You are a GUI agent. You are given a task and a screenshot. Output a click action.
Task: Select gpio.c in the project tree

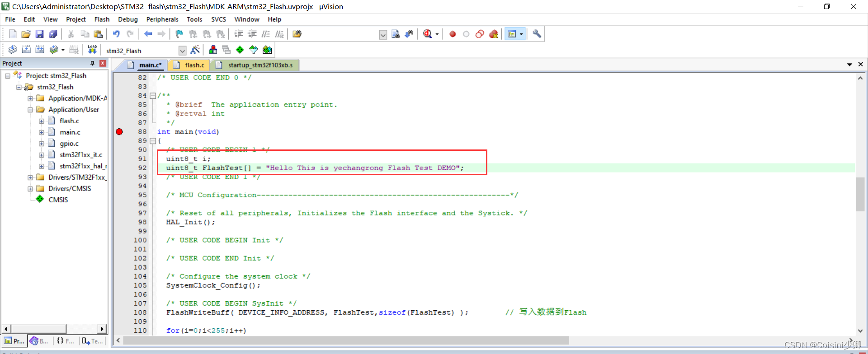(x=69, y=144)
